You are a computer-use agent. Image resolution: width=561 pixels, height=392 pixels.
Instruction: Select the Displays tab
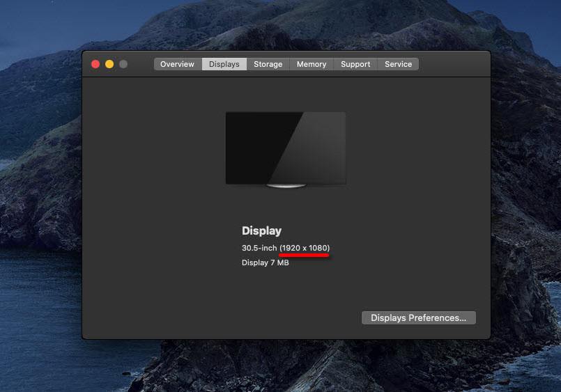pos(224,64)
